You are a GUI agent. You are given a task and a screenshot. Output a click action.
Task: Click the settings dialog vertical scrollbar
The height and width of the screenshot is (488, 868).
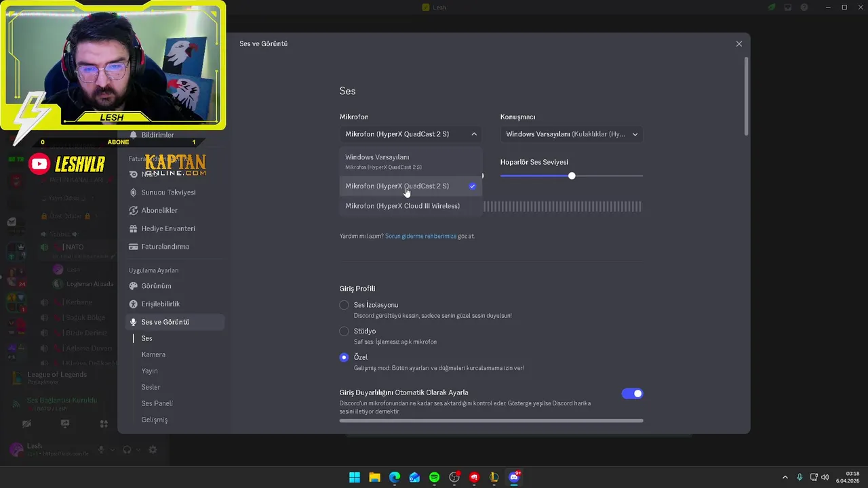coord(747,96)
